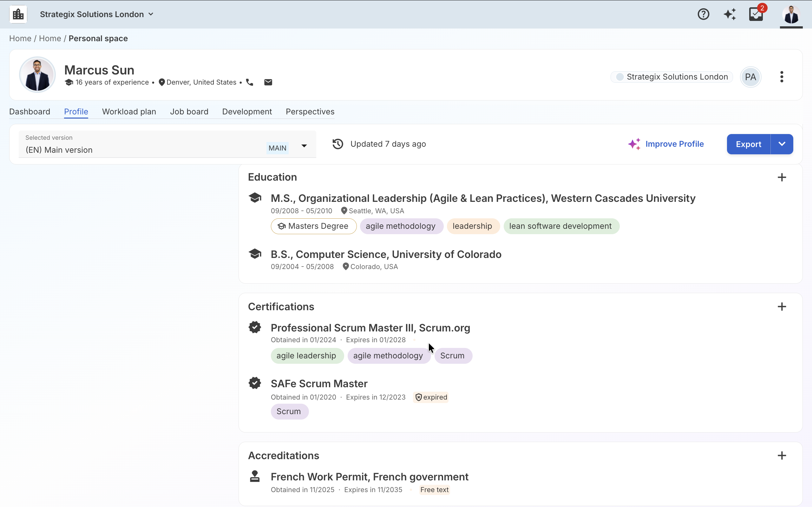
Task: Expand the Export options arrow
Action: point(782,144)
